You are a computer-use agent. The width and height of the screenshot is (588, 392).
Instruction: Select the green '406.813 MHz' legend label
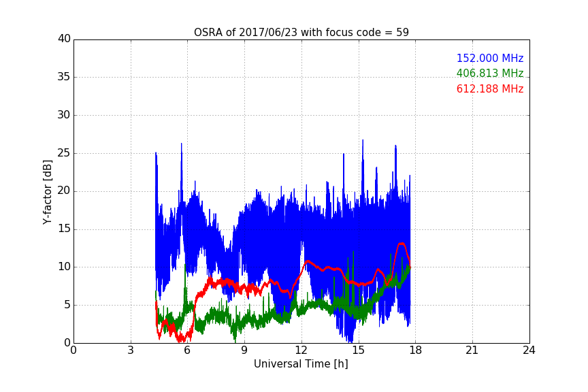490,73
